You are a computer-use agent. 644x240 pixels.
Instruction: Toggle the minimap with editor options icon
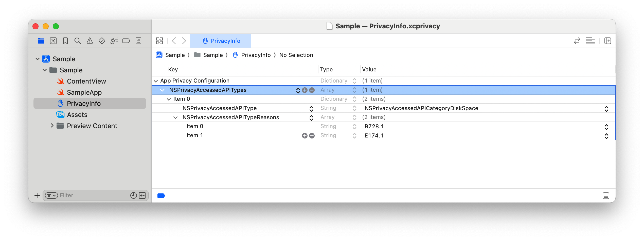point(590,41)
